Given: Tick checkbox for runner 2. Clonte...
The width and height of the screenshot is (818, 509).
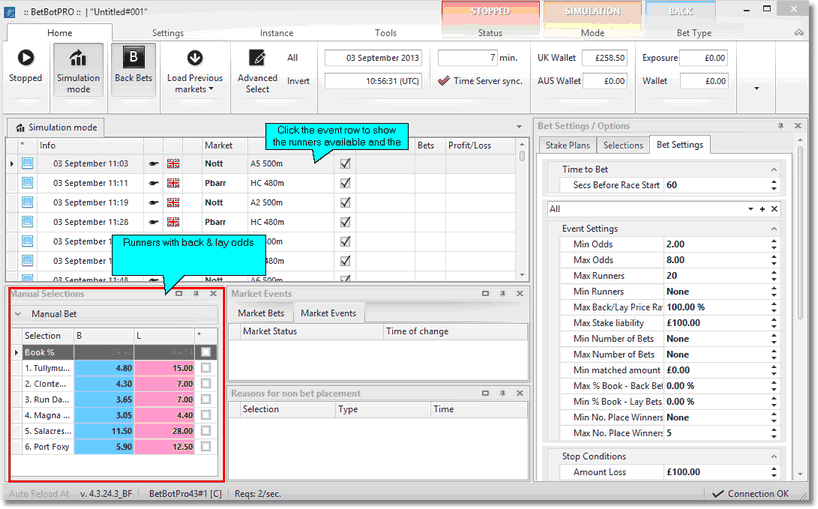Looking at the screenshot, I should 206,383.
